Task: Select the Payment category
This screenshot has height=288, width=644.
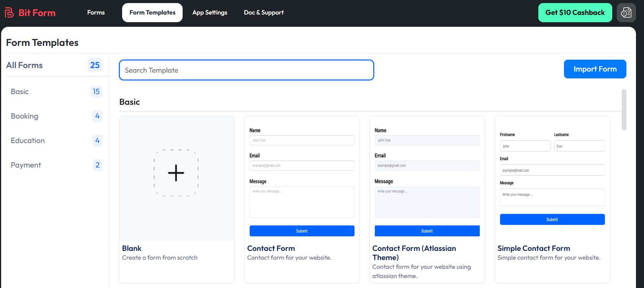Action: pos(26,165)
